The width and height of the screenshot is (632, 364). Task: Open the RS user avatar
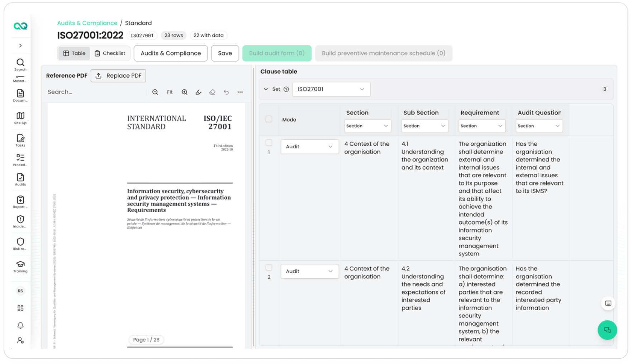20,291
